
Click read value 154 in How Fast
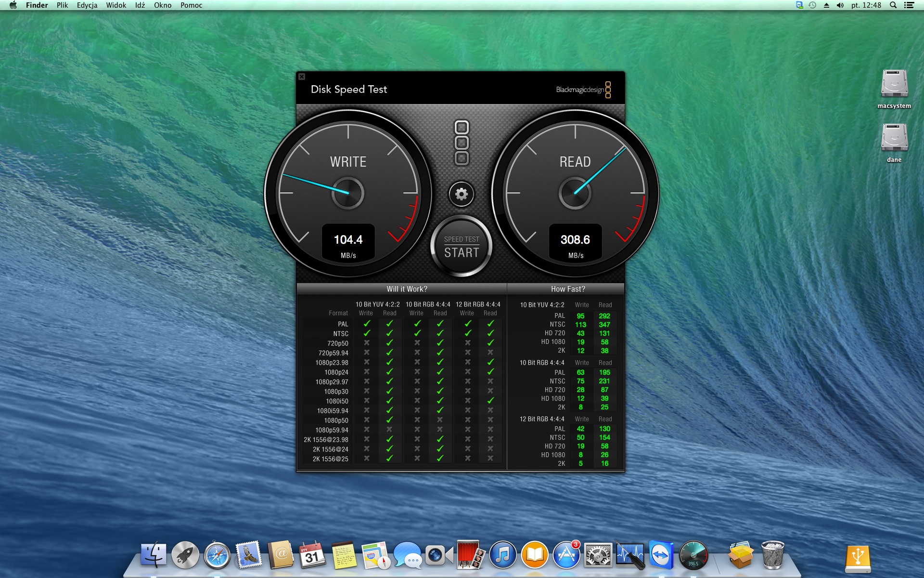604,437
